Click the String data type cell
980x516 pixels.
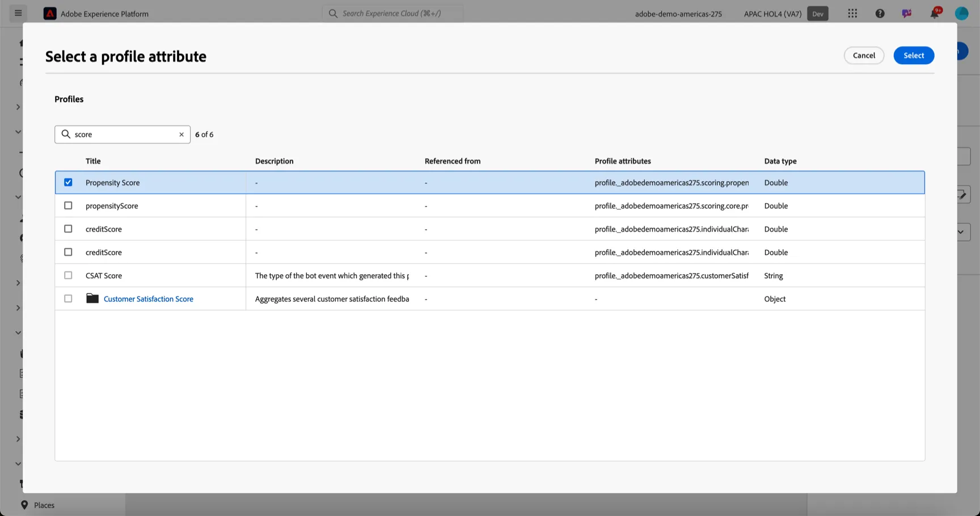(x=774, y=276)
